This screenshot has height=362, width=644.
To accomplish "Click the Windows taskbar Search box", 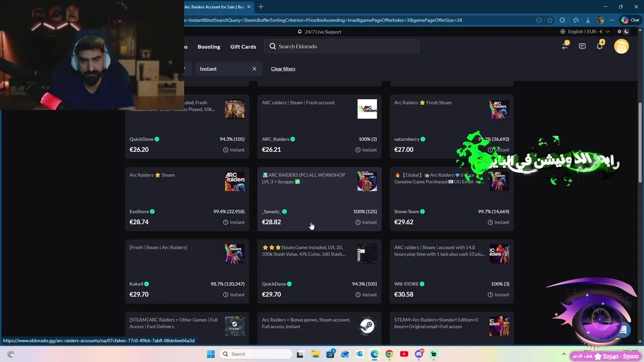I will [255, 354].
